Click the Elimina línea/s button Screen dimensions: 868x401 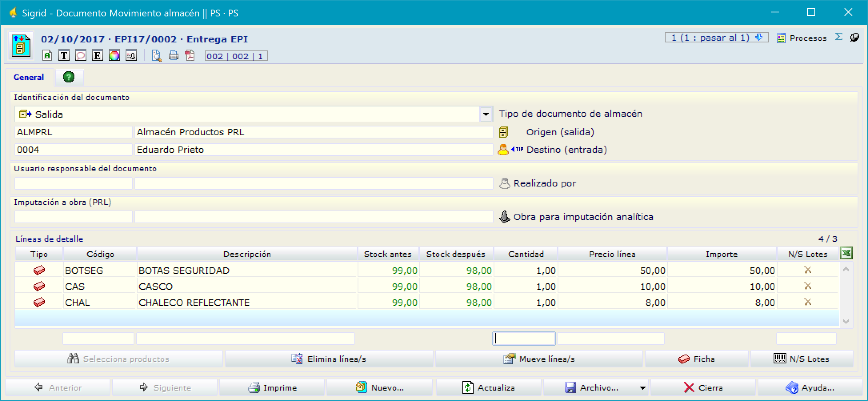click(x=329, y=359)
